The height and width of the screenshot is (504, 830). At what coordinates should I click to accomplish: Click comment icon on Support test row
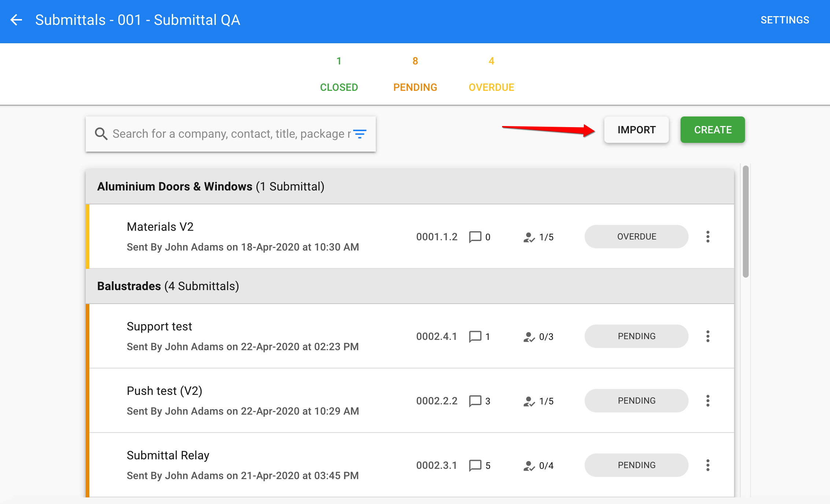tap(475, 337)
